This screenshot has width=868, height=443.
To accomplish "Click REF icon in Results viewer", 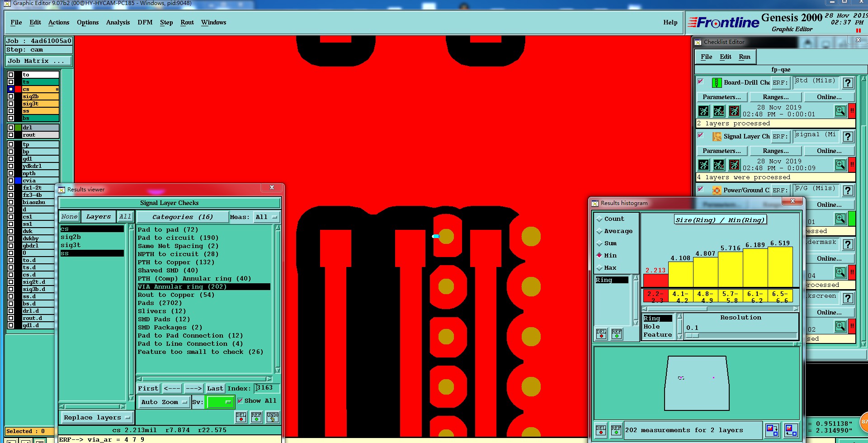I will 256,417.
